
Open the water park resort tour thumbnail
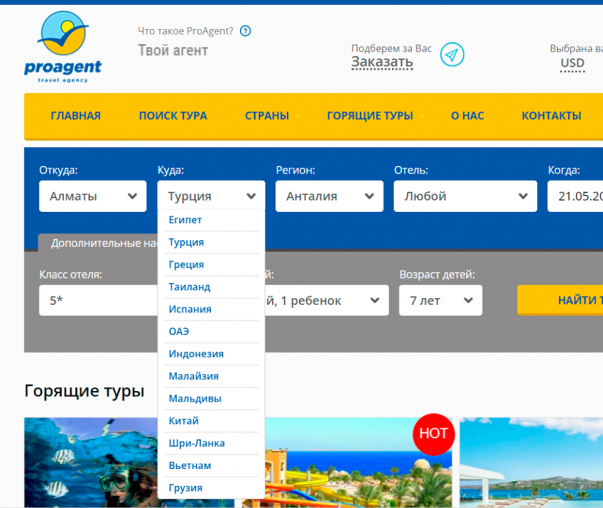coord(358,463)
